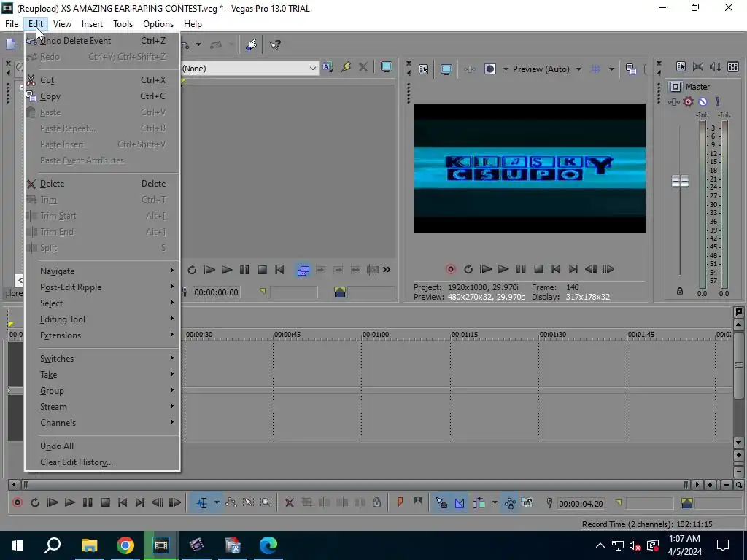
Task: Click the timeline transport Record button
Action: click(x=18, y=503)
